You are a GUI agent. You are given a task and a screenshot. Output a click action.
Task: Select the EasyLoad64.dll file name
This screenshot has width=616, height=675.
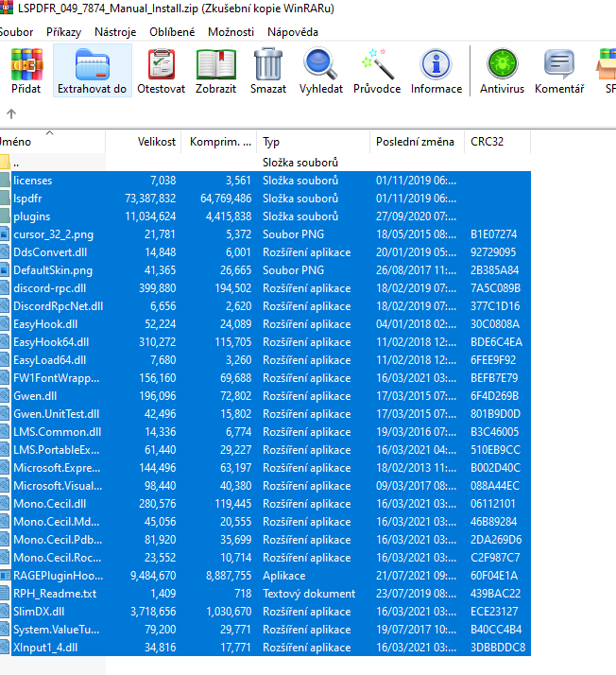coord(49,360)
